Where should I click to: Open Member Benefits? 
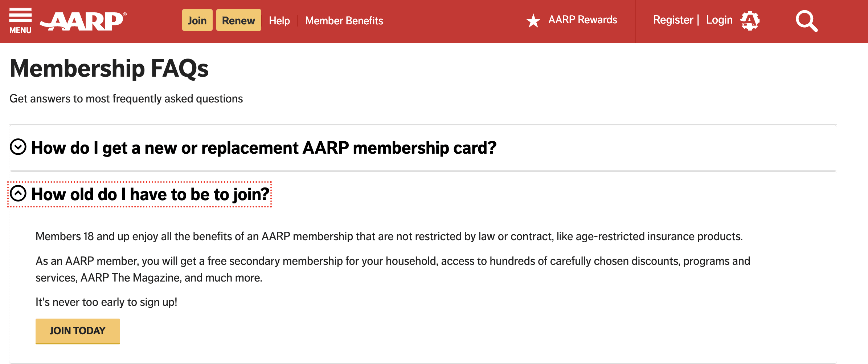pos(344,21)
